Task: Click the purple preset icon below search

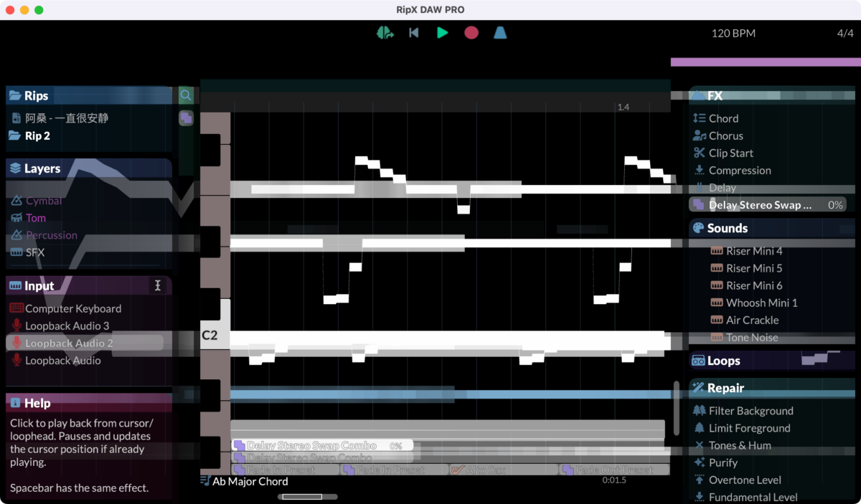Action: [186, 118]
